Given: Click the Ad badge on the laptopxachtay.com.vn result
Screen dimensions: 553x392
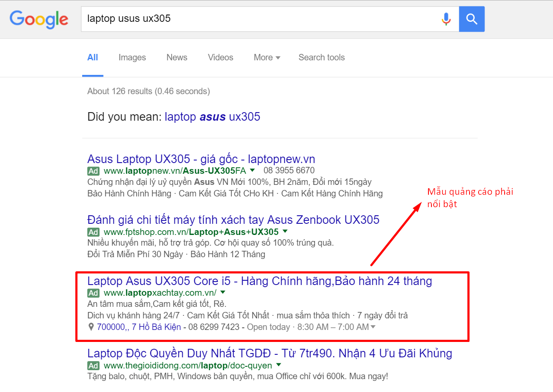Looking at the screenshot, I should point(93,293).
